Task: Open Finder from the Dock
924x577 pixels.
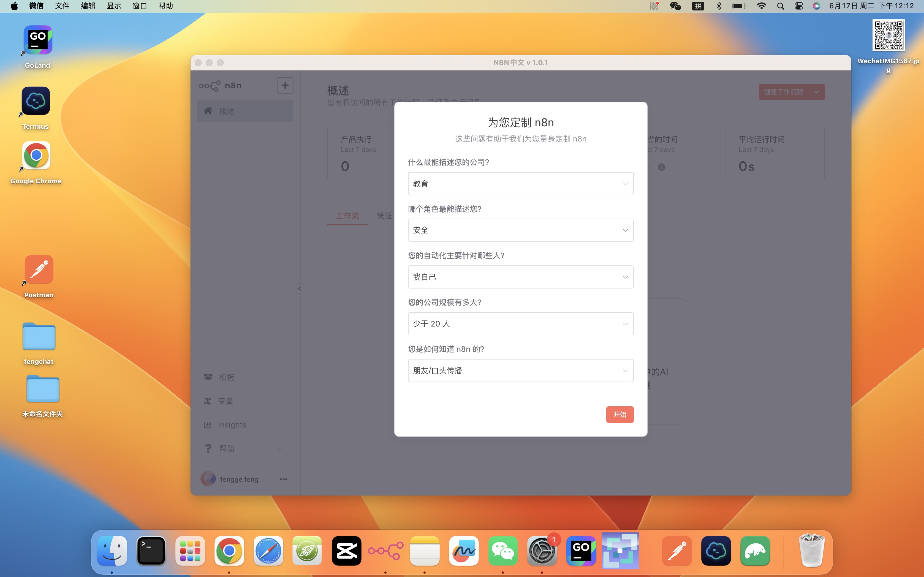Action: [x=112, y=551]
